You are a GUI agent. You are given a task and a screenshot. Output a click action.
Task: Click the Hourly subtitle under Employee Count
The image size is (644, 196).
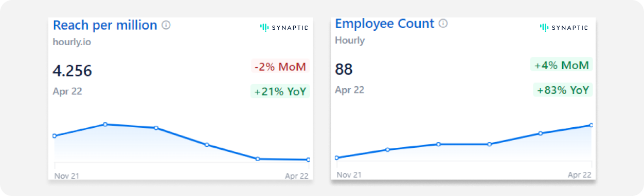(x=350, y=40)
